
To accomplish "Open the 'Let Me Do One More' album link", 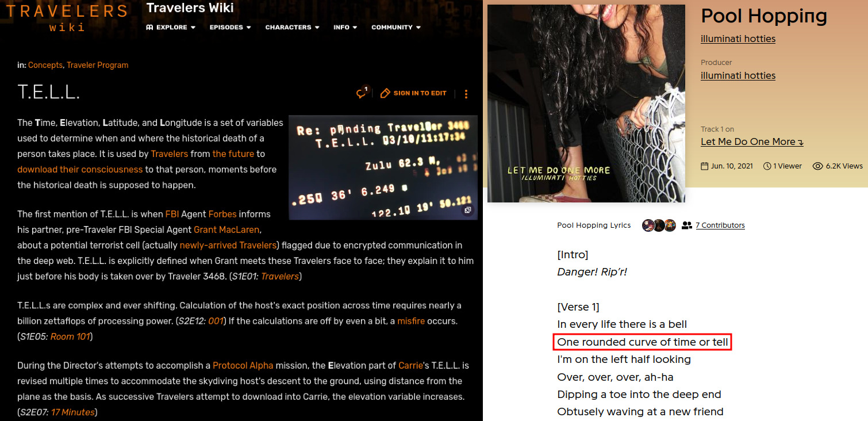I will pyautogui.click(x=752, y=141).
